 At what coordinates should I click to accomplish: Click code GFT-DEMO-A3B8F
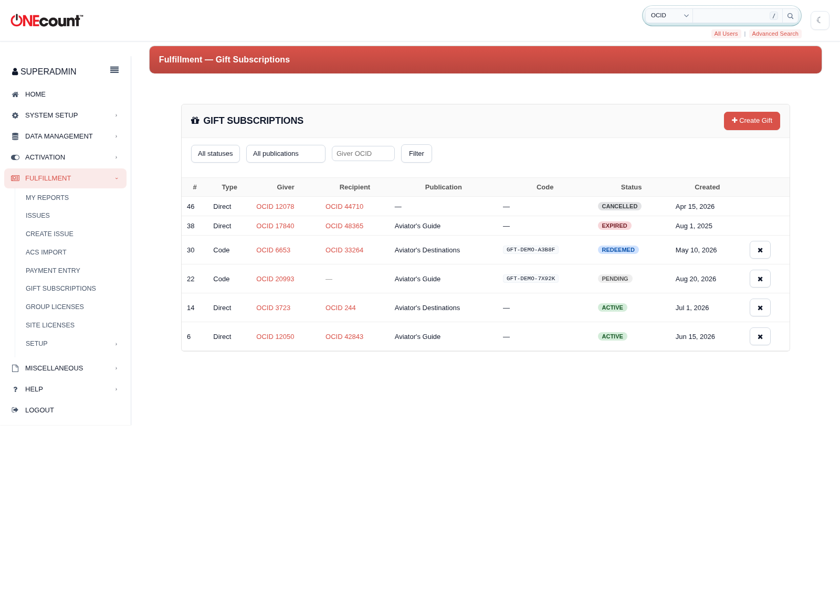531,250
